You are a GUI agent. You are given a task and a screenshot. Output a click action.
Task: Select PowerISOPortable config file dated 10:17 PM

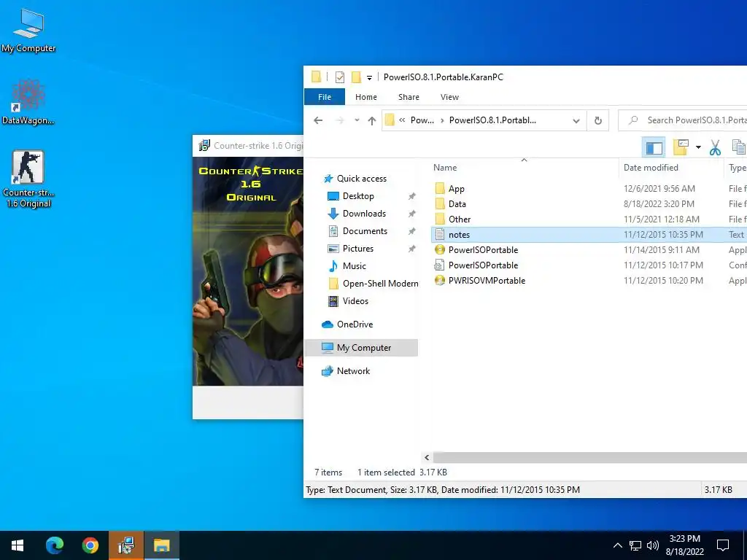(x=483, y=265)
